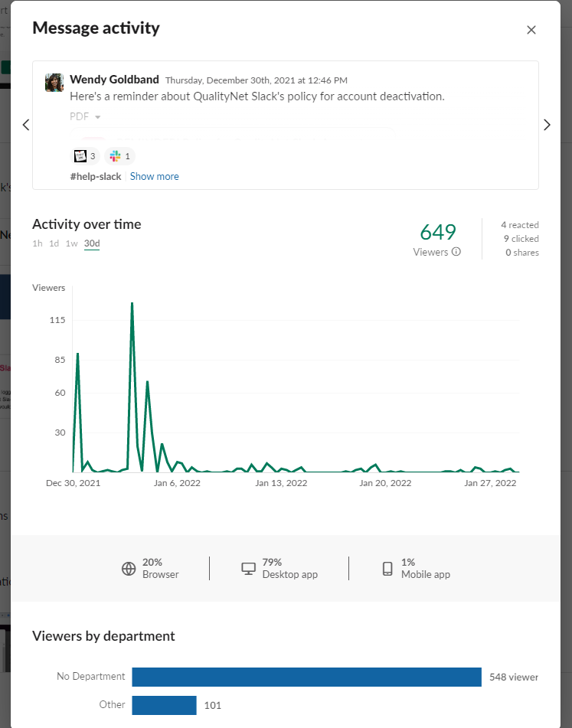Switch activity range to 1h
The width and height of the screenshot is (572, 728).
[x=38, y=243]
